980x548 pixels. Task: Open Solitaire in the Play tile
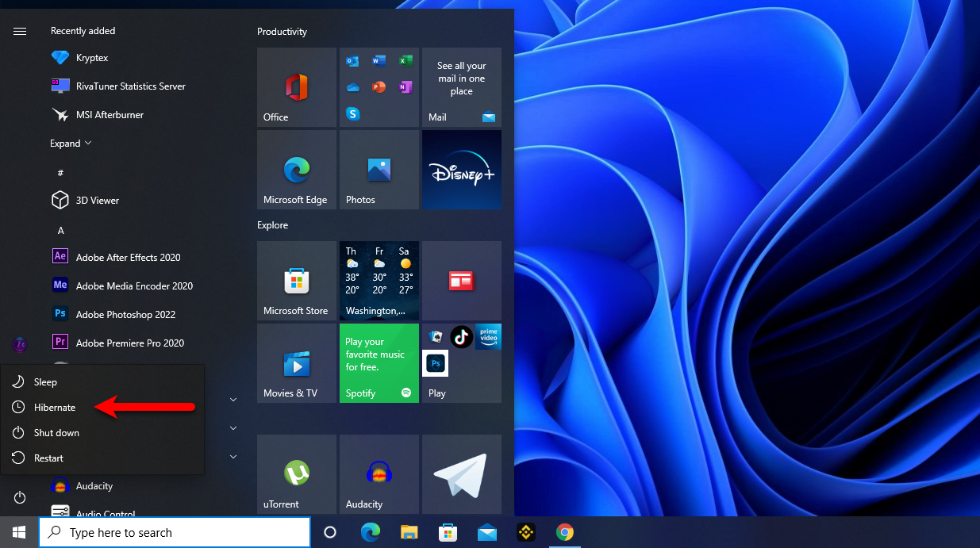coord(435,337)
